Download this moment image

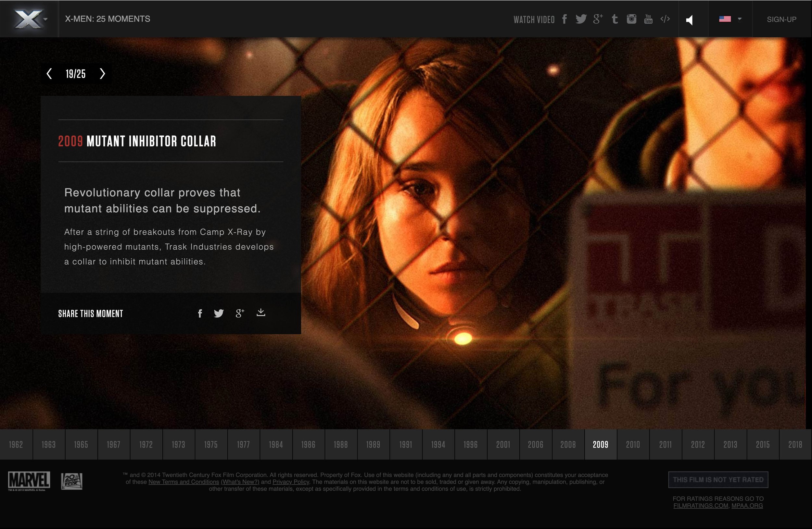click(x=261, y=313)
